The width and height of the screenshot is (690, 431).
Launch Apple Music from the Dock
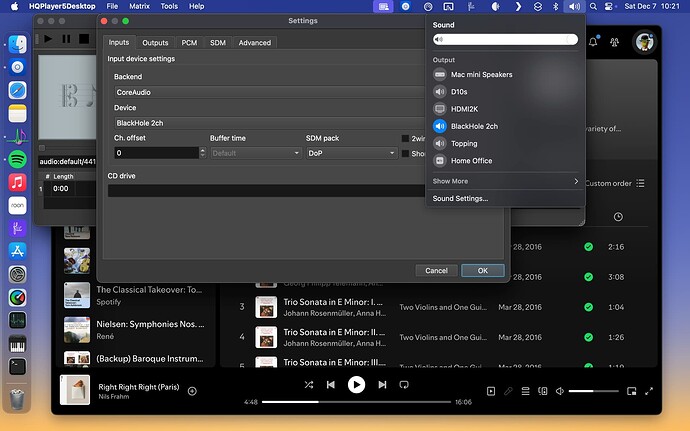[18, 182]
